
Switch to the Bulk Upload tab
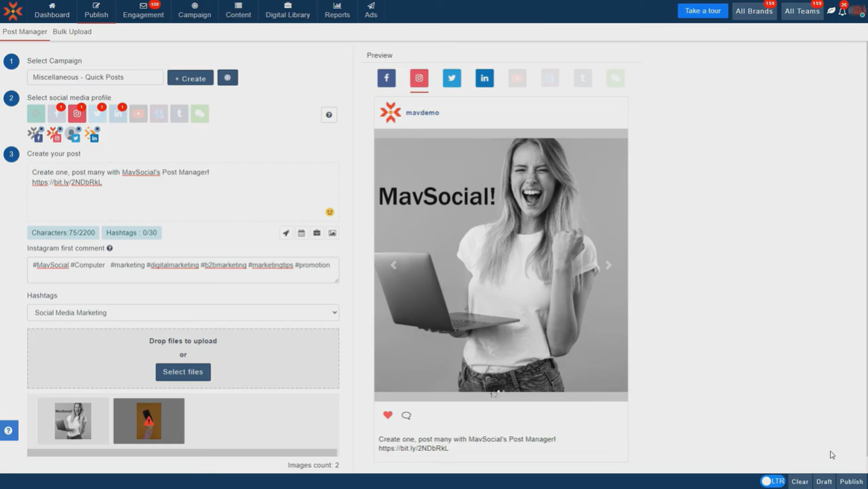click(72, 32)
